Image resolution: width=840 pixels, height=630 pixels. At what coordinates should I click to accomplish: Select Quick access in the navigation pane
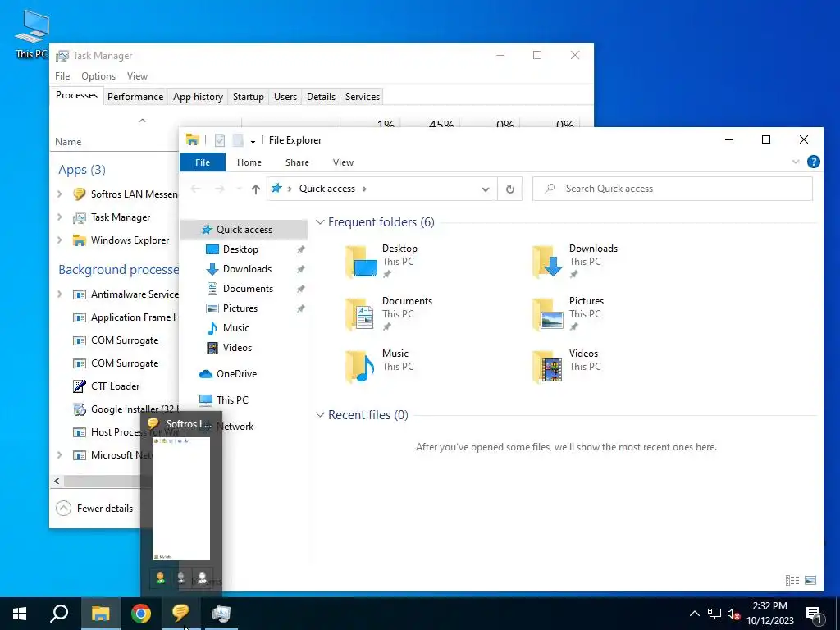(x=244, y=230)
